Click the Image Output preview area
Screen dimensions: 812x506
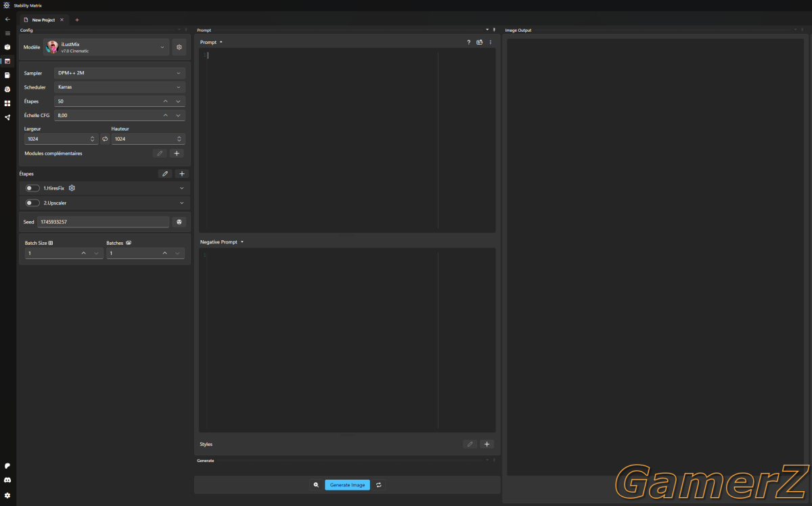click(655, 257)
